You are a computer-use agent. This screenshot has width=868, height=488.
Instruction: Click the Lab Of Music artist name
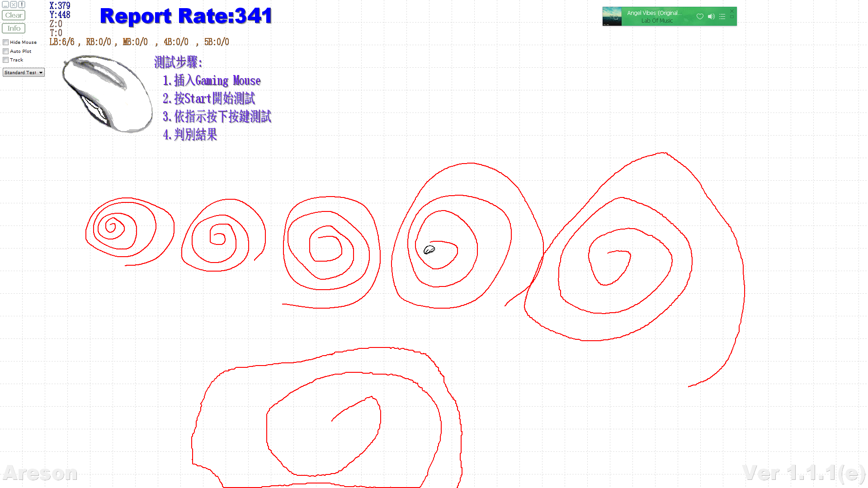[657, 21]
